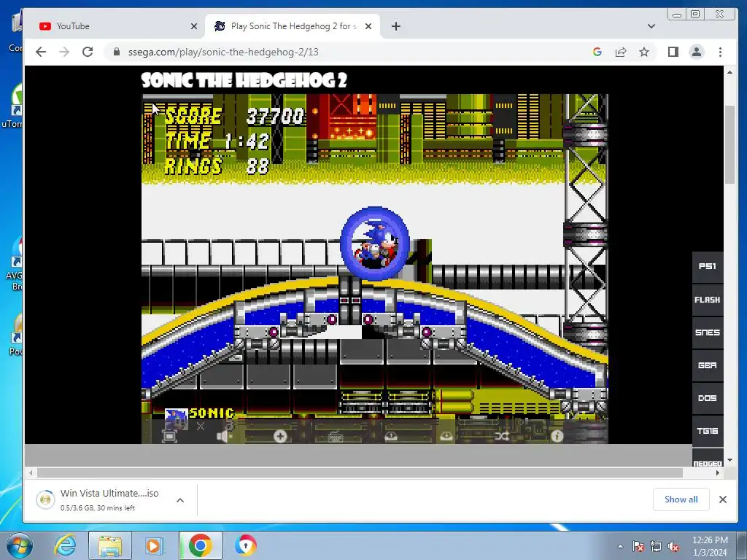This screenshot has width=747, height=560.
Task: Open the FLASH games sidebar tab
Action: click(x=708, y=300)
